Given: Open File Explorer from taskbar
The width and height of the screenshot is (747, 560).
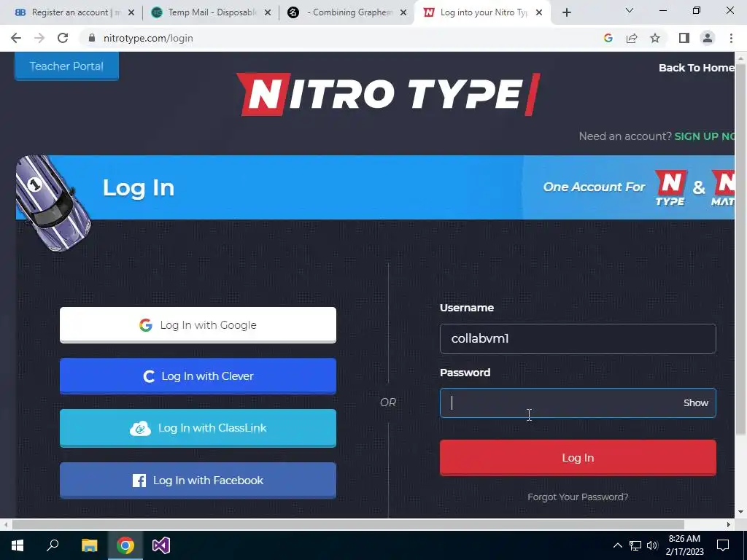Looking at the screenshot, I should click(x=89, y=545).
